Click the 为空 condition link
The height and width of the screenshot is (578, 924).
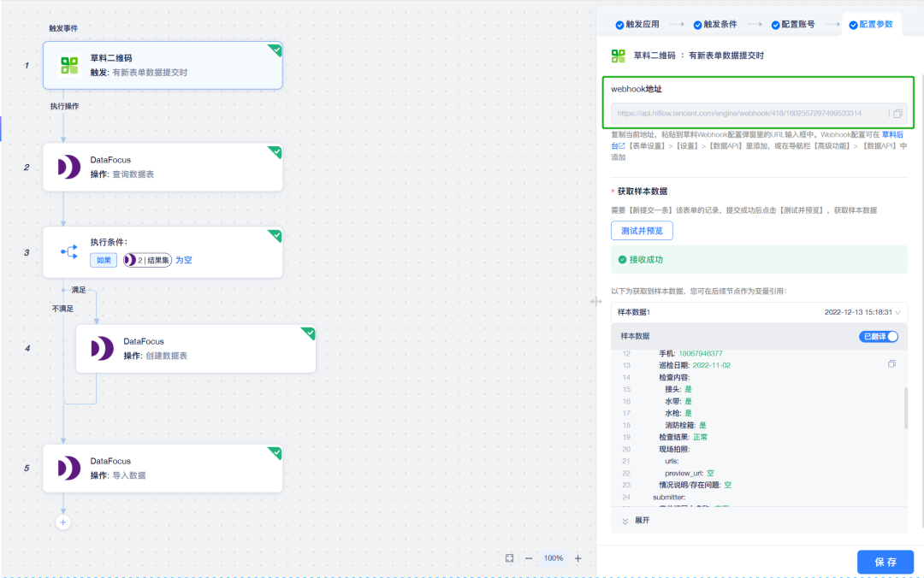pos(184,260)
